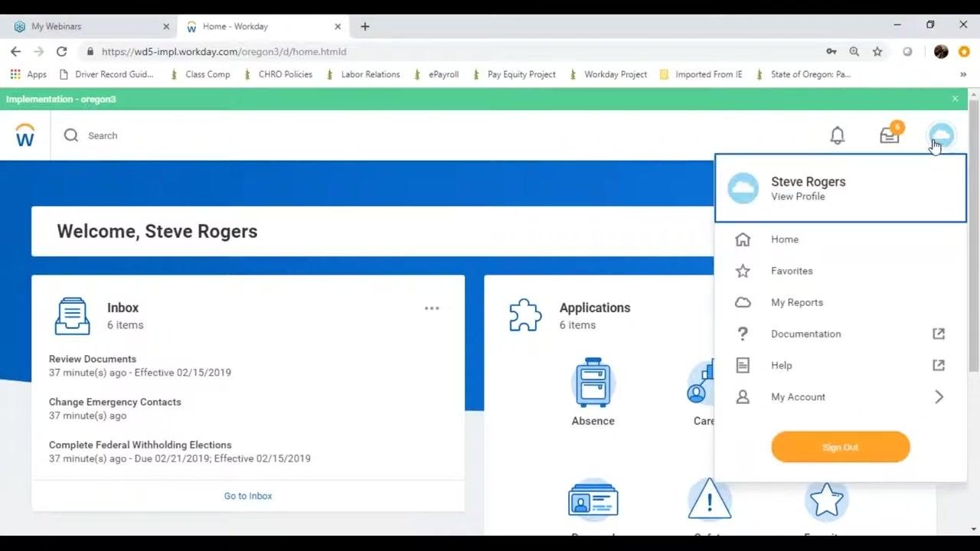Open the Absence application icon

(593, 382)
